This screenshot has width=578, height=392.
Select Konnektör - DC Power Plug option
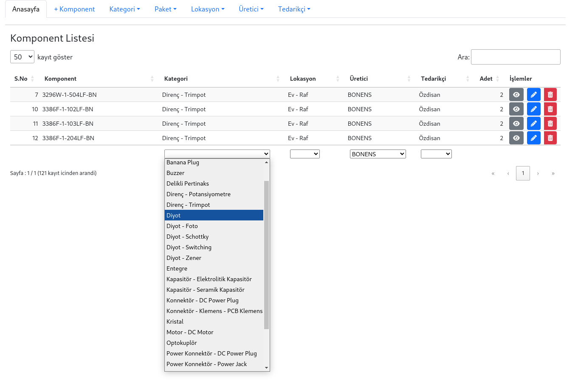coord(214,300)
